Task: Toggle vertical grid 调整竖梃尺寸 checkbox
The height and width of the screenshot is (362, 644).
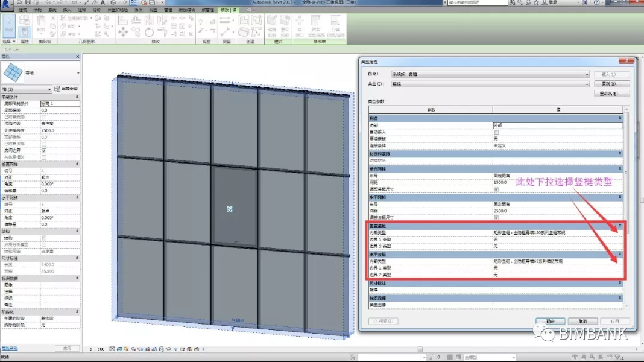Action: [x=496, y=189]
